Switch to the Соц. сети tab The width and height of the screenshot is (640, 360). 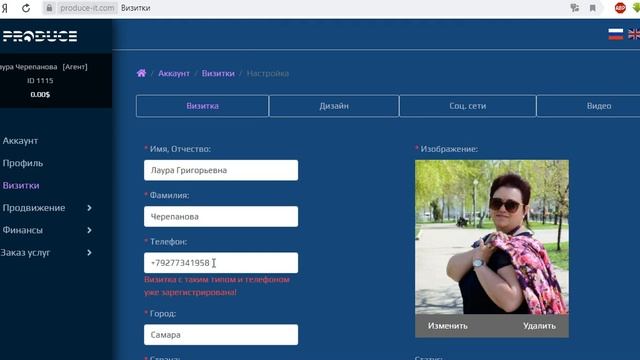point(468,106)
